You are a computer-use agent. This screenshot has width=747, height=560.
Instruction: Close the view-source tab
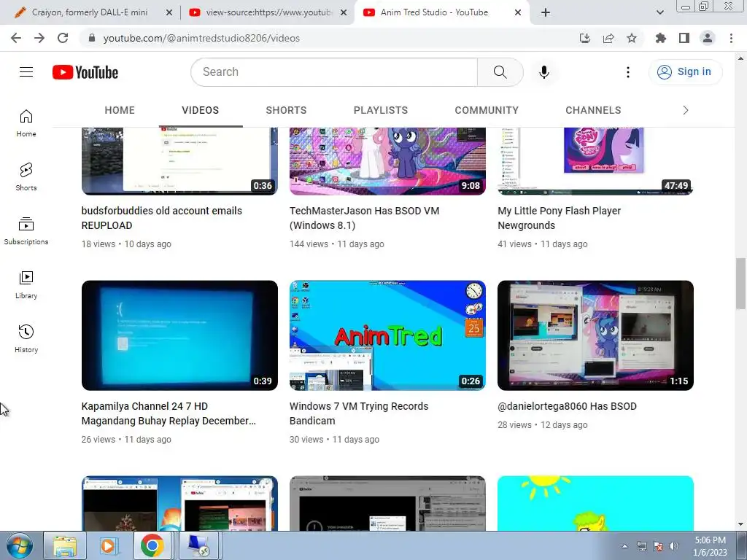pyautogui.click(x=344, y=13)
